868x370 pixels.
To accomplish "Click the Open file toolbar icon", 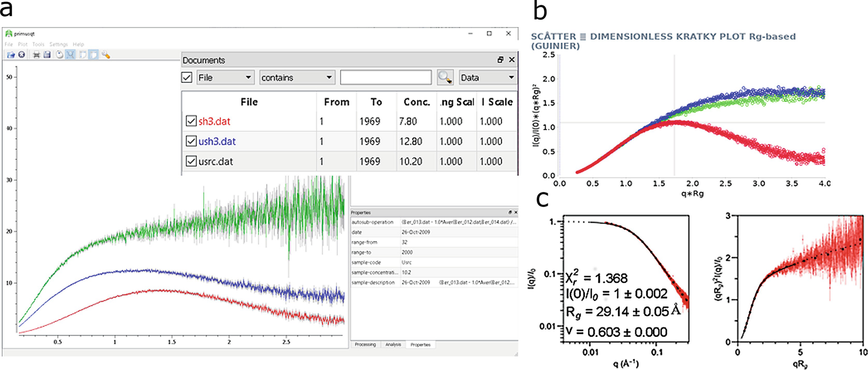I will (11, 54).
